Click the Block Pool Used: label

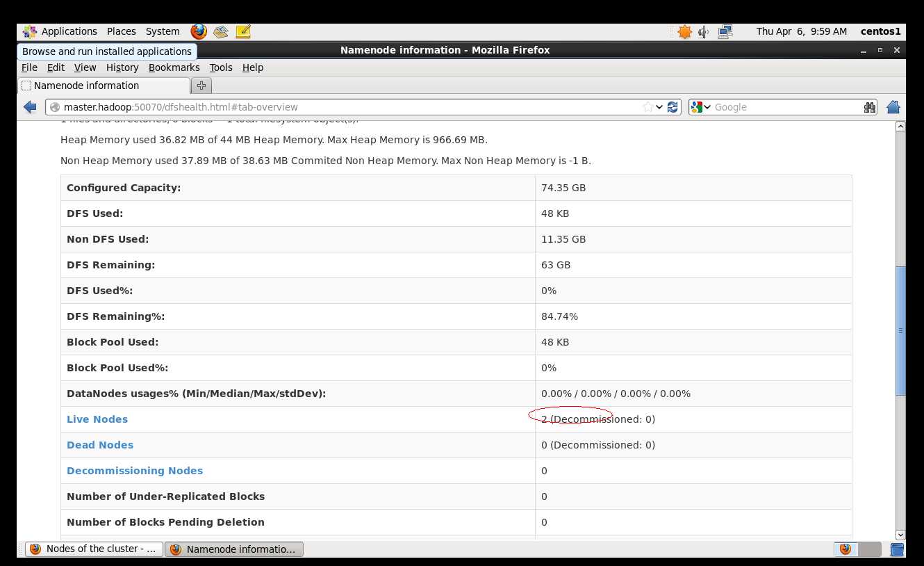tap(113, 342)
